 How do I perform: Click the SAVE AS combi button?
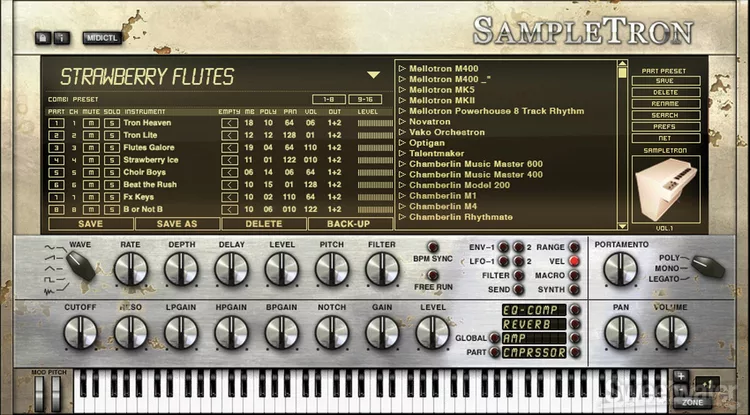coord(176,224)
